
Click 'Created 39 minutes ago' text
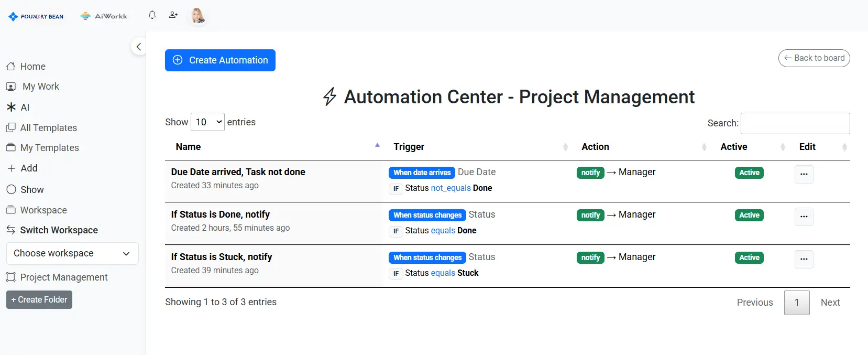[x=215, y=271]
